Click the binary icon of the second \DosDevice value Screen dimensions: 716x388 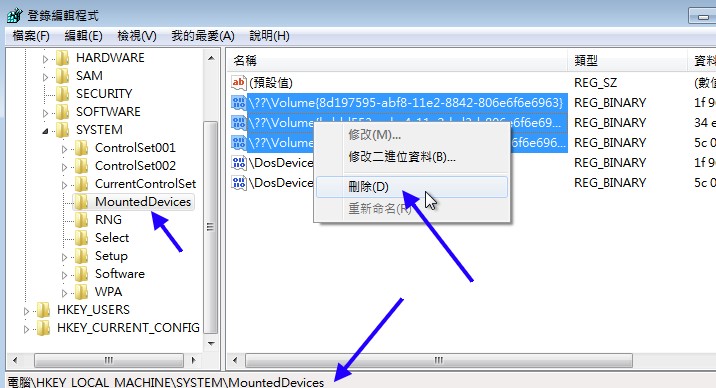pos(238,183)
